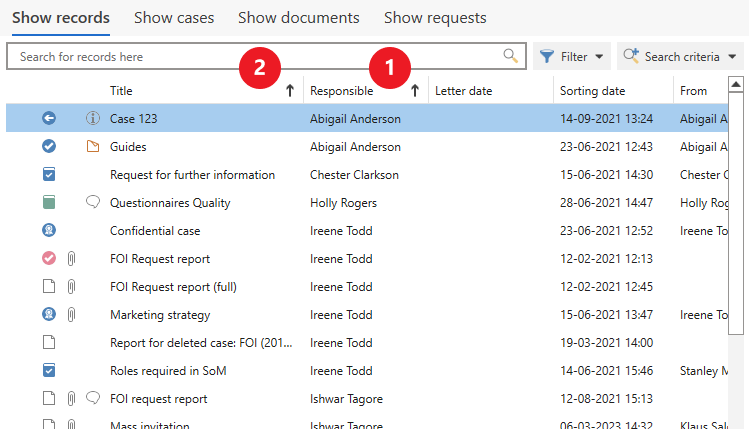
Task: Click the Sorting date column header
Action: tap(592, 91)
